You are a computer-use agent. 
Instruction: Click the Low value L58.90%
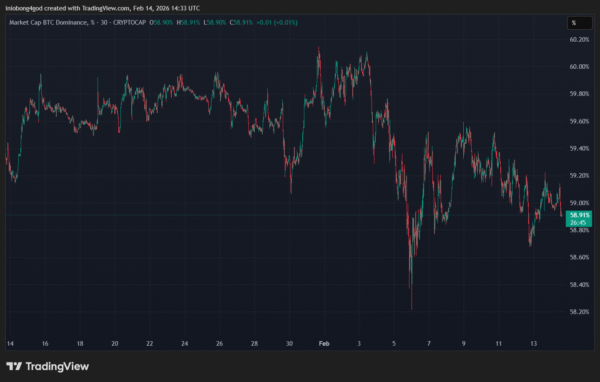point(215,23)
